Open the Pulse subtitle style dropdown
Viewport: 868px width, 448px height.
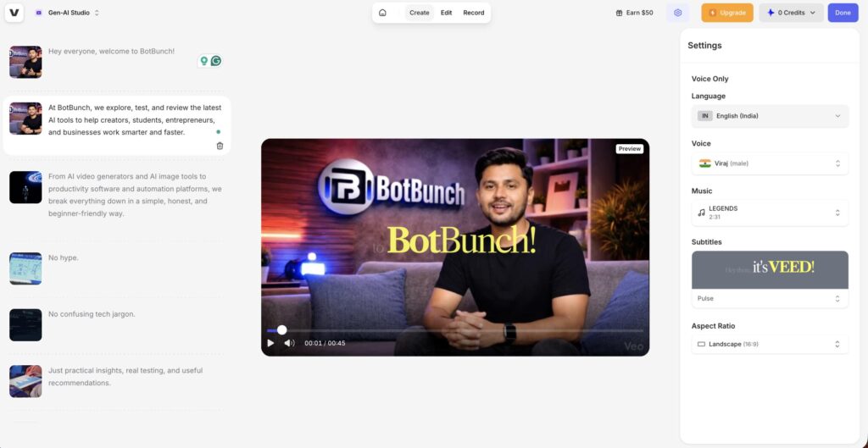click(770, 299)
